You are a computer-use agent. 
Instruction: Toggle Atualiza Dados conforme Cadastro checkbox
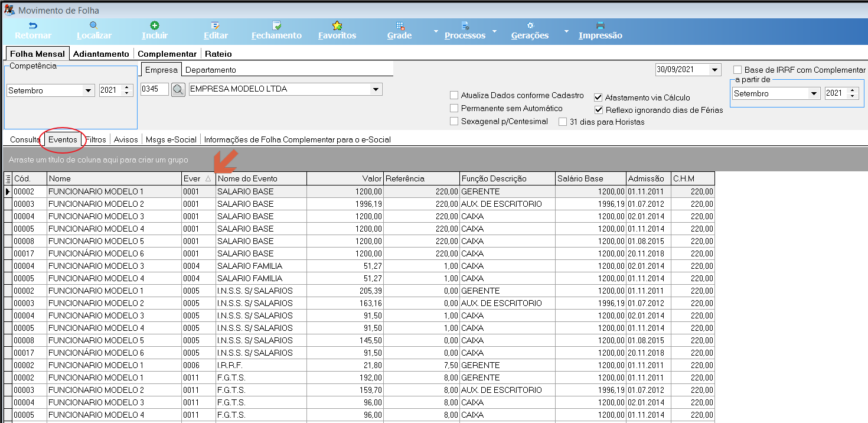click(x=454, y=95)
